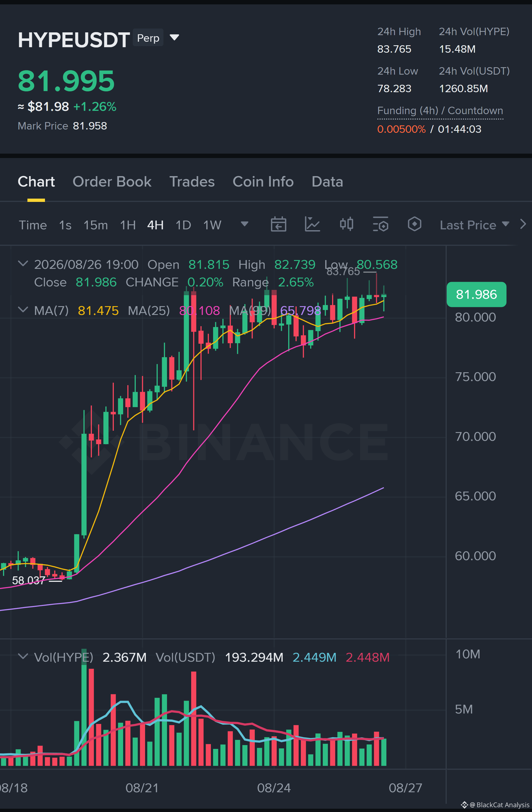The image size is (532, 812).
Task: Click the Vol(HYPE) value 2.367M
Action: 124,657
